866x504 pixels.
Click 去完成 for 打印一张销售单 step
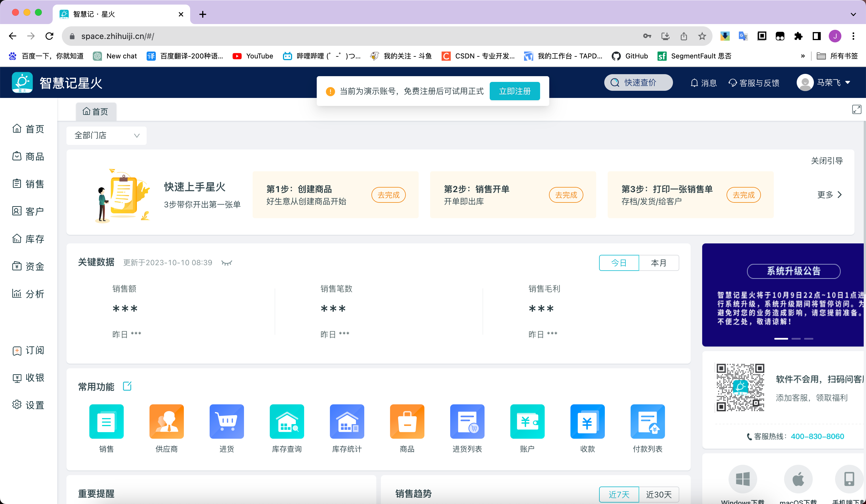point(744,195)
